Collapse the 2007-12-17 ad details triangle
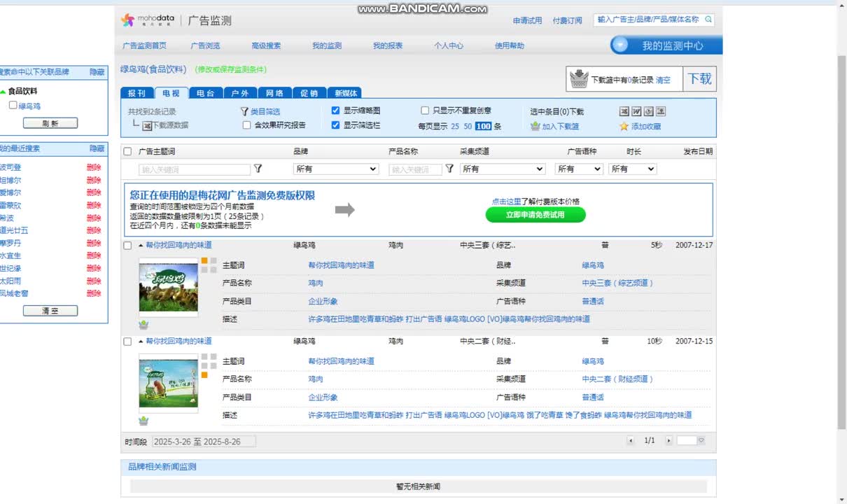This screenshot has height=504, width=847. (x=141, y=246)
